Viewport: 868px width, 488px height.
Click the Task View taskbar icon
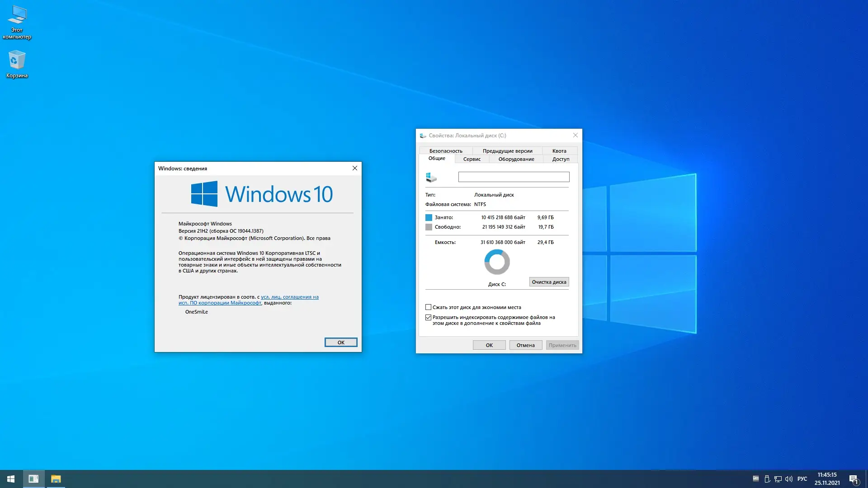click(33, 479)
